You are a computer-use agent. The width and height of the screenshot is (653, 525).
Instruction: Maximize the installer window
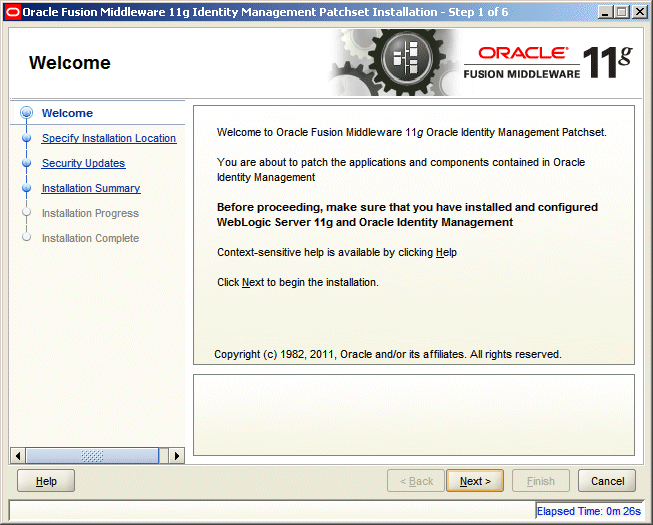pos(622,12)
